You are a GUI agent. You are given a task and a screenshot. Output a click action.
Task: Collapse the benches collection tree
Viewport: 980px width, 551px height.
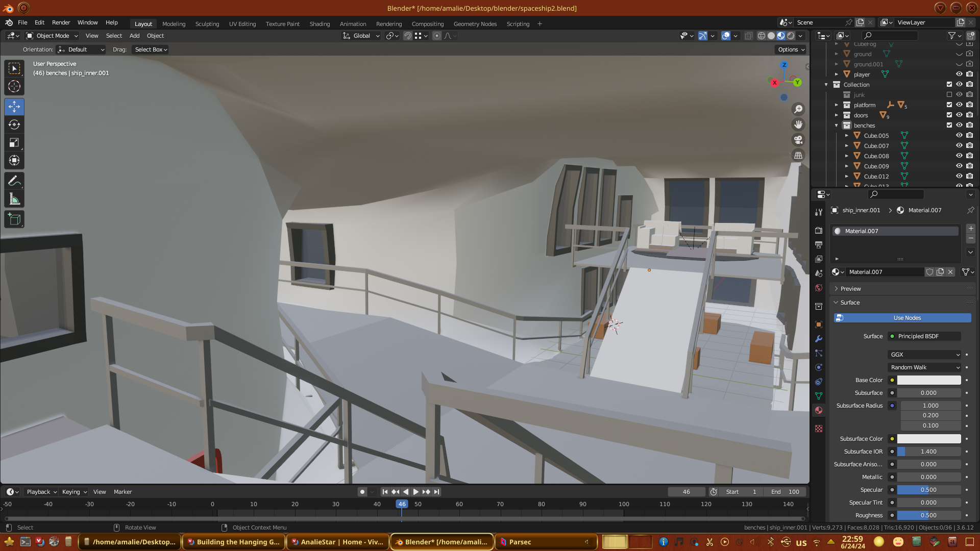(837, 126)
